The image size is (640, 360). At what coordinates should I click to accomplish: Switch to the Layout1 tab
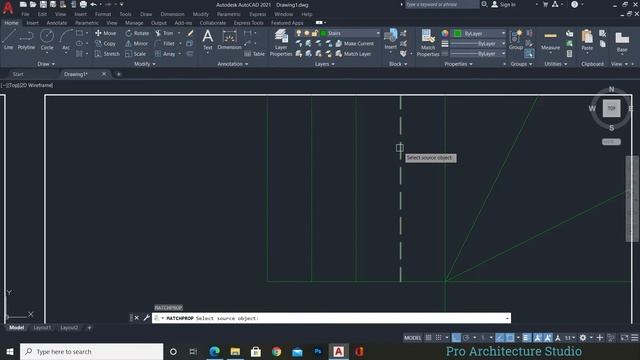[42, 328]
